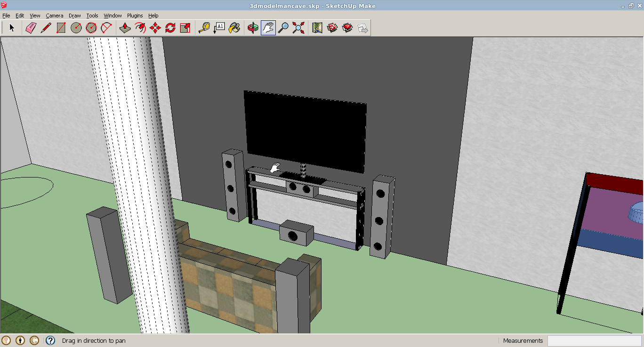Select the Text label tool

coord(219,28)
